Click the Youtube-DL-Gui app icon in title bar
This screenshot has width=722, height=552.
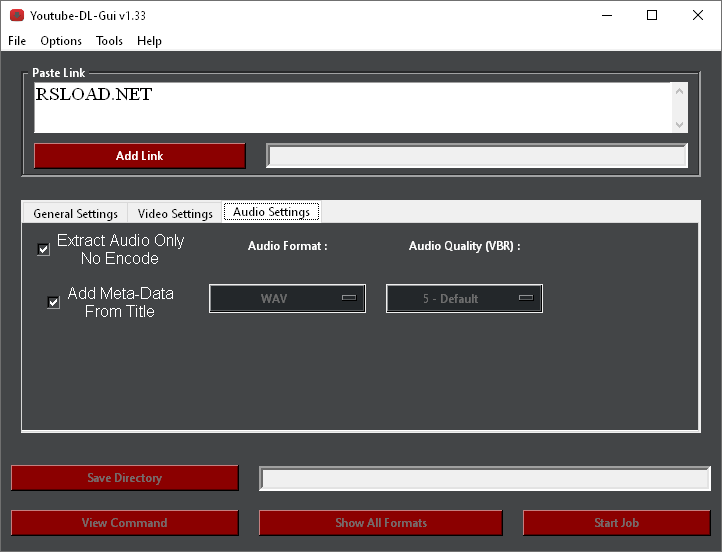17,16
